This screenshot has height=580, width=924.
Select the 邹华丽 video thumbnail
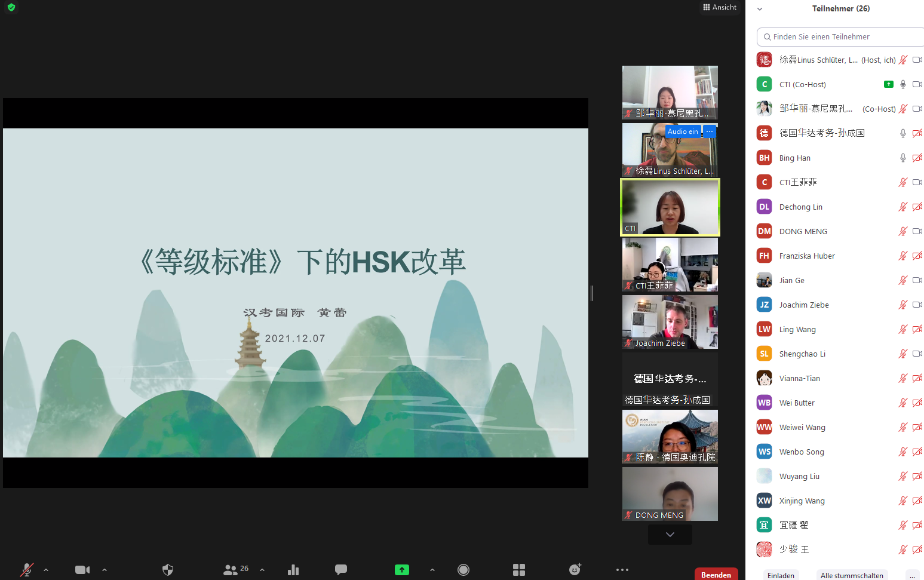coord(670,93)
